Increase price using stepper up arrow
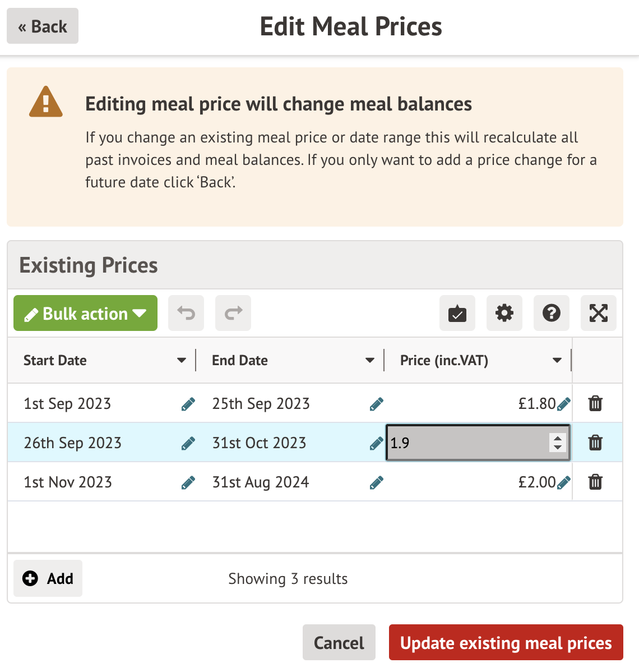 click(557, 439)
